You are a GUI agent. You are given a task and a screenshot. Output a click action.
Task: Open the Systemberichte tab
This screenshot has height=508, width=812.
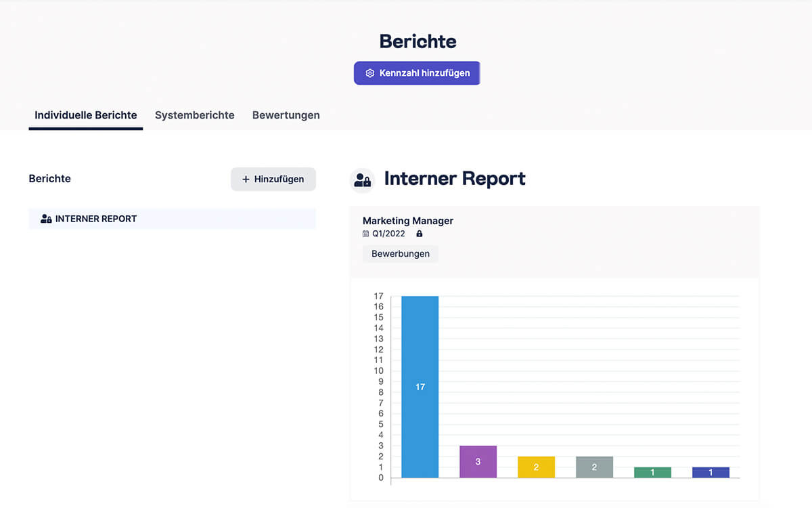coord(195,115)
